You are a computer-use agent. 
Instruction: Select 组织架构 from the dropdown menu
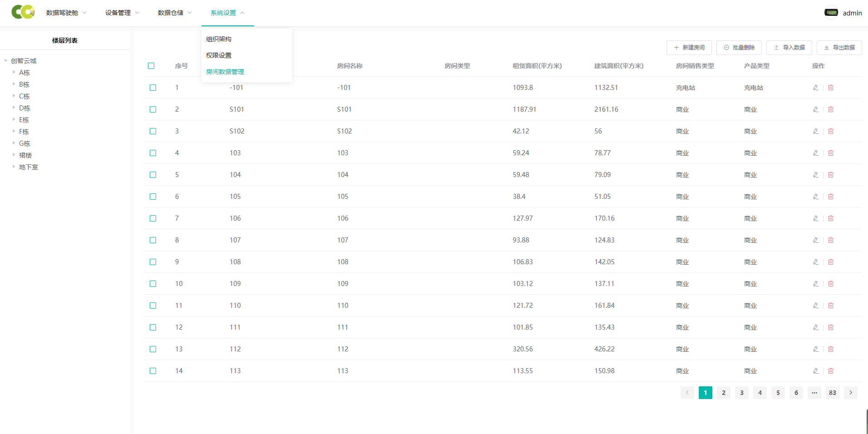point(219,39)
